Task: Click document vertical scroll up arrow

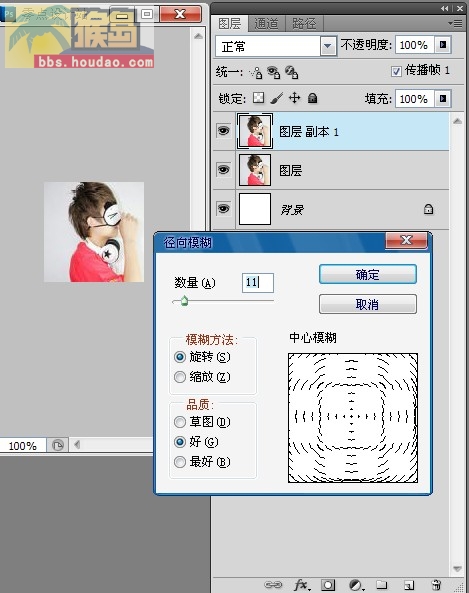Action: [x=198, y=36]
